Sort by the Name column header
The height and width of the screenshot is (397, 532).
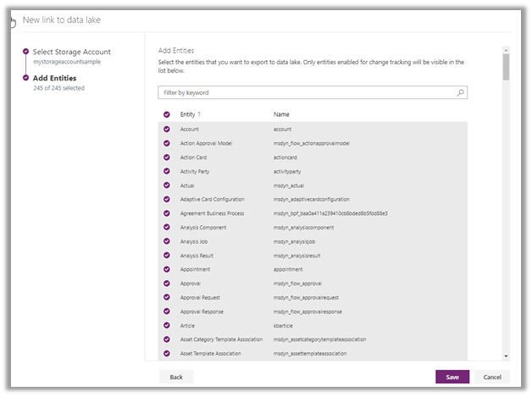(282, 113)
